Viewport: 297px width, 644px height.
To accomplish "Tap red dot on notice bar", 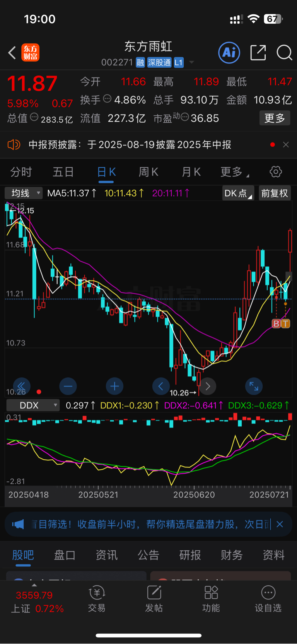I will (x=273, y=144).
